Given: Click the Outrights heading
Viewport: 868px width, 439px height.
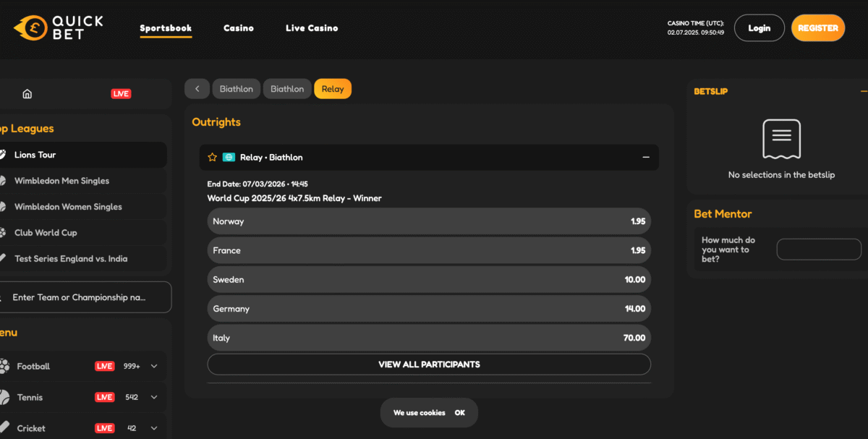Looking at the screenshot, I should coord(216,122).
